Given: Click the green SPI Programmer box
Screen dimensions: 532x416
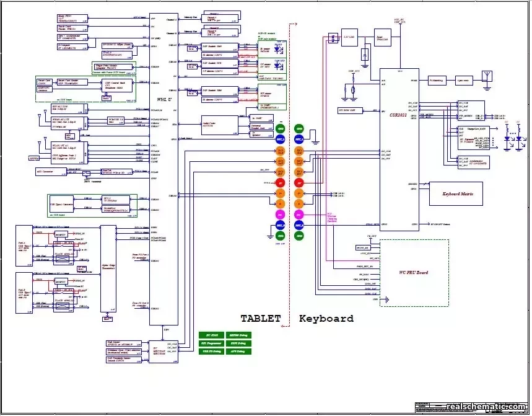Looking at the screenshot, I should [x=212, y=343].
